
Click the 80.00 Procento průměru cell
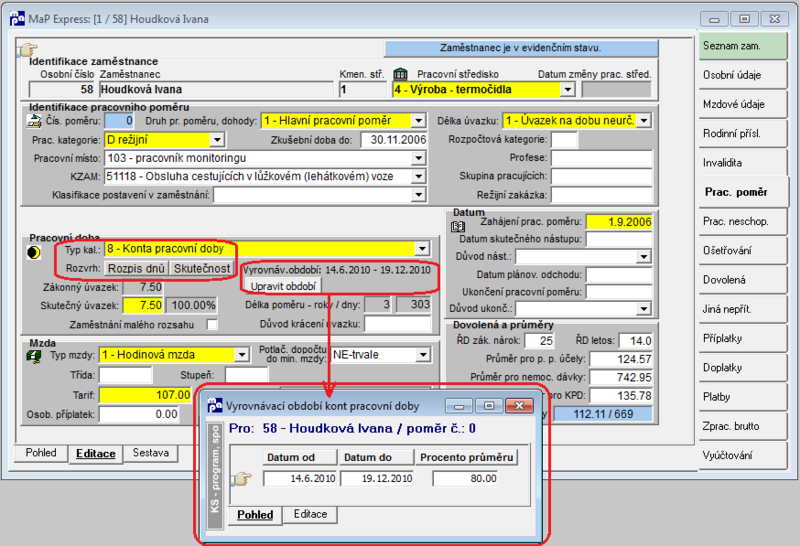tap(465, 478)
